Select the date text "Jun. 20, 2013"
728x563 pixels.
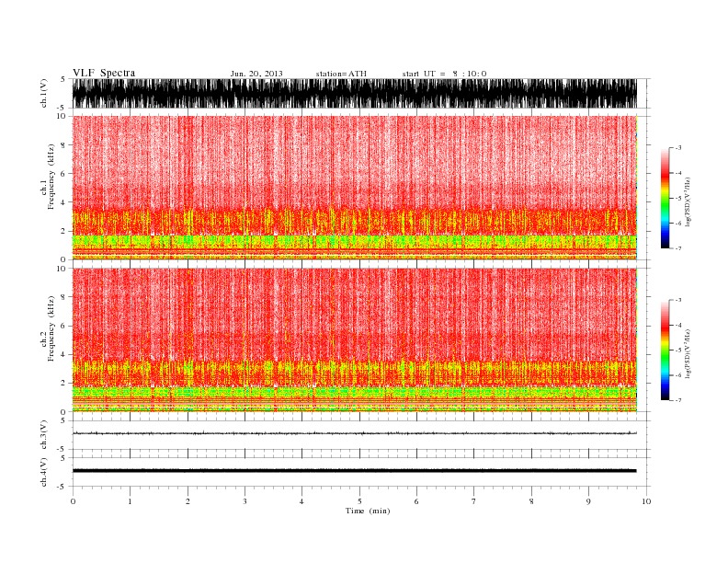pyautogui.click(x=256, y=74)
